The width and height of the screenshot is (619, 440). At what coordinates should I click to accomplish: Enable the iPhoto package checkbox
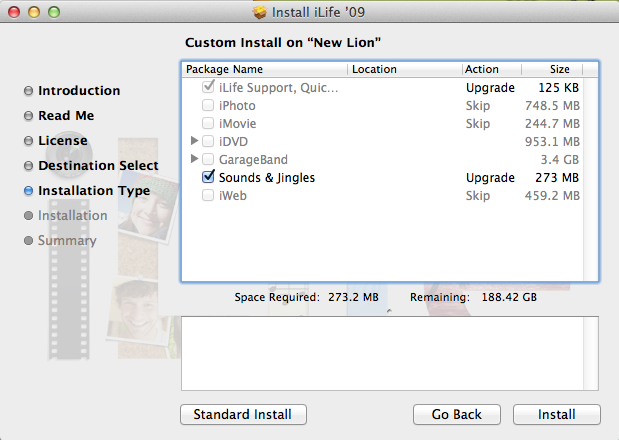pyautogui.click(x=208, y=105)
